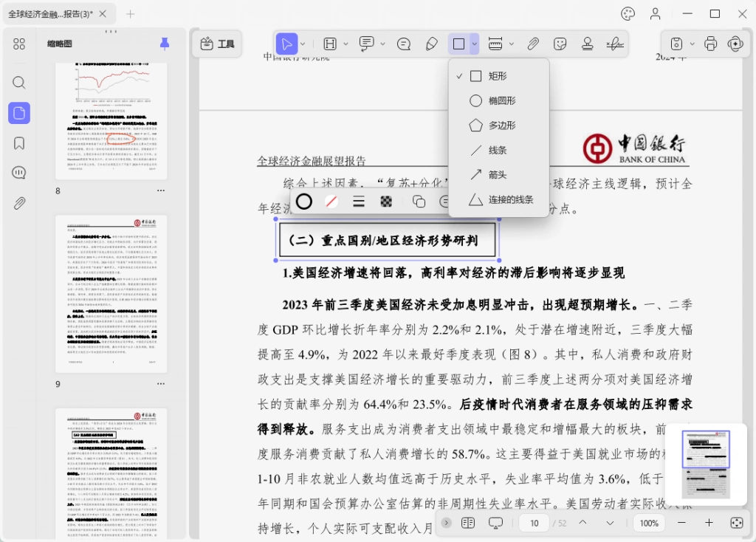Open the comments panel in sidebar
The image size is (756, 542).
point(19,173)
